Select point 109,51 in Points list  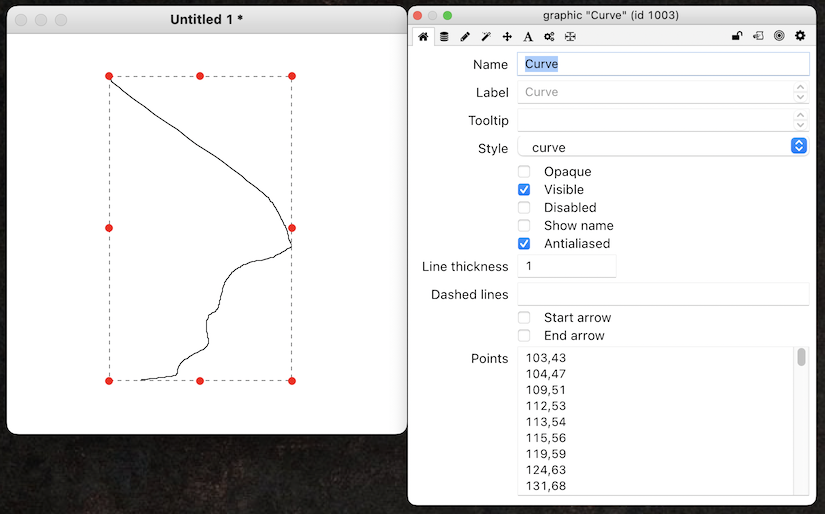[x=546, y=390]
